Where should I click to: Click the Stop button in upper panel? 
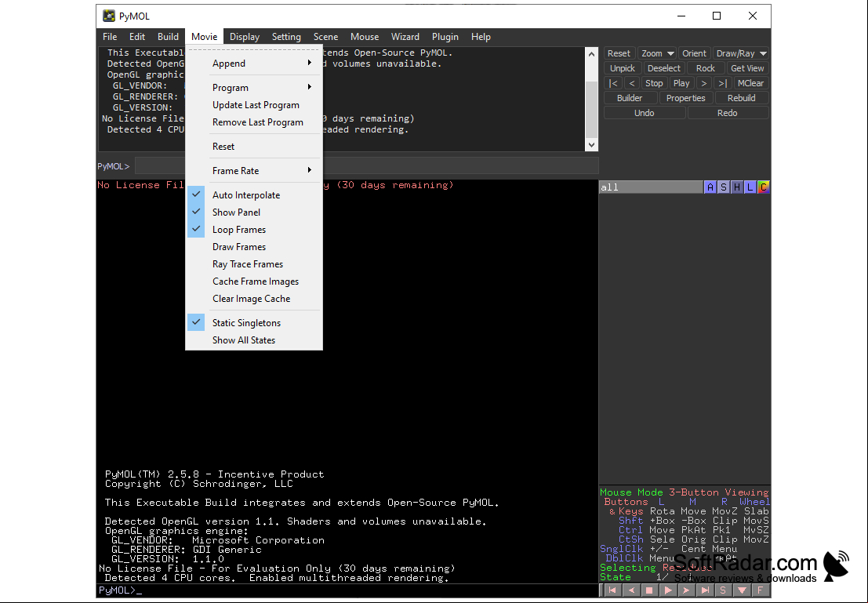(x=654, y=83)
